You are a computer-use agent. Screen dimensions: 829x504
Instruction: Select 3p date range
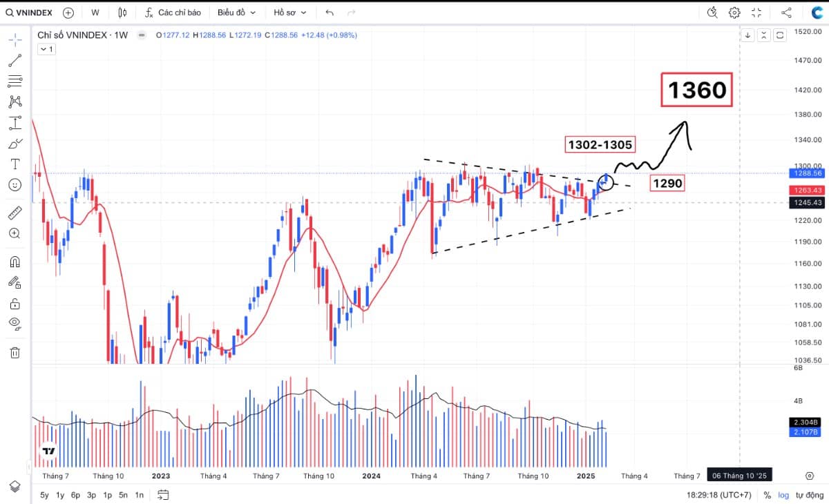[x=92, y=495]
